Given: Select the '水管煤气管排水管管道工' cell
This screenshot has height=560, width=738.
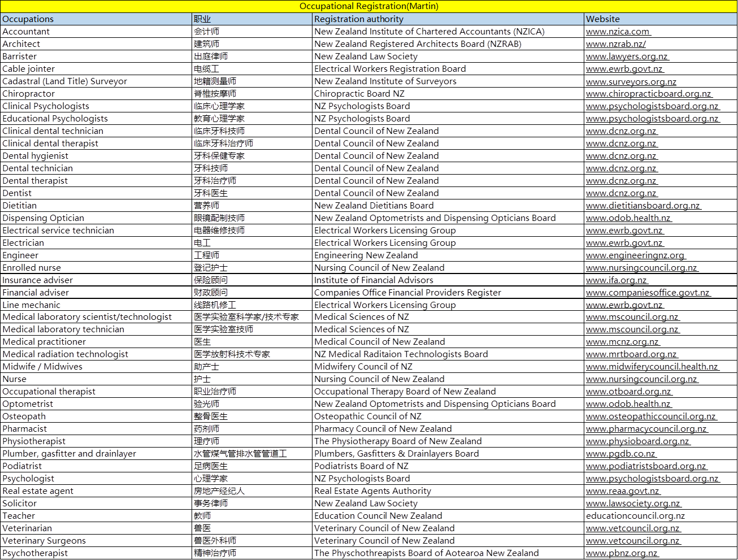Looking at the screenshot, I should pyautogui.click(x=253, y=454).
